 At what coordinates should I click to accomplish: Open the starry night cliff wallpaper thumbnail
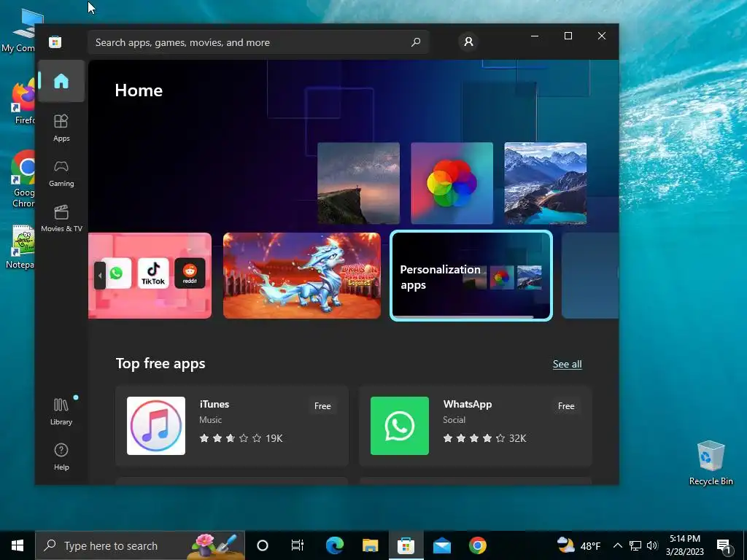(x=359, y=183)
